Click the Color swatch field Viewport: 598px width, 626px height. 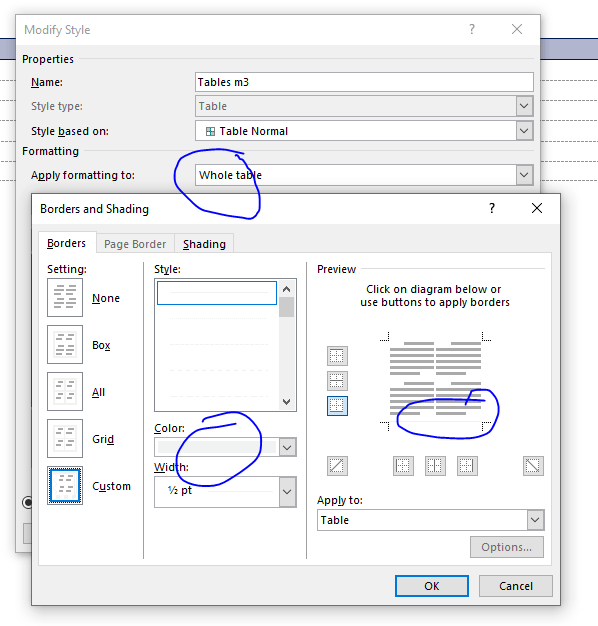217,447
